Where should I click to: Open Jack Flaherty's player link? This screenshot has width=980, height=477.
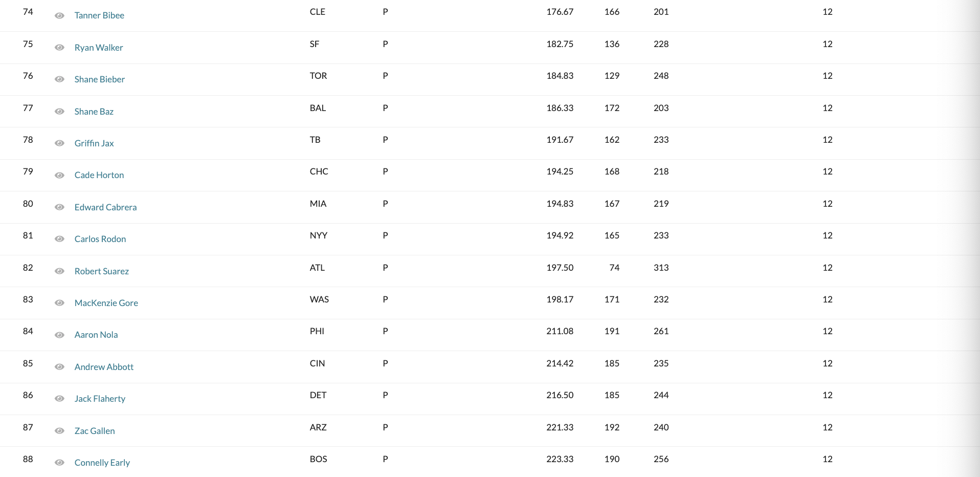click(100, 399)
